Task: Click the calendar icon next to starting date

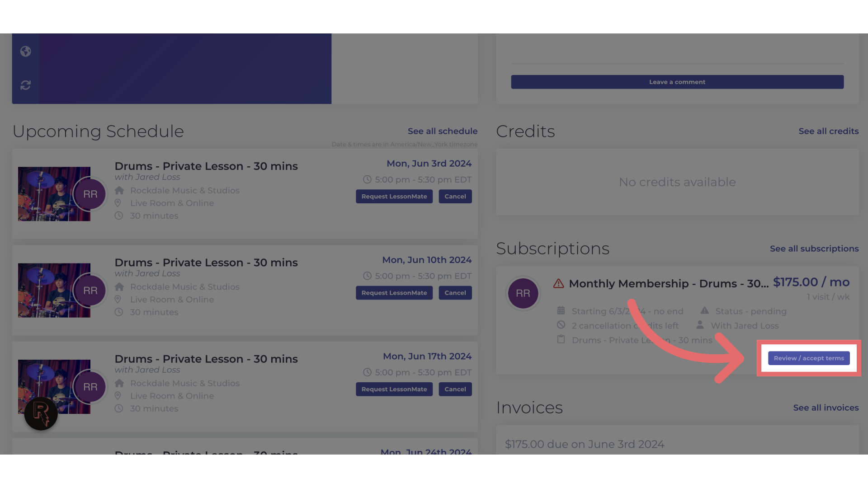Action: point(561,310)
